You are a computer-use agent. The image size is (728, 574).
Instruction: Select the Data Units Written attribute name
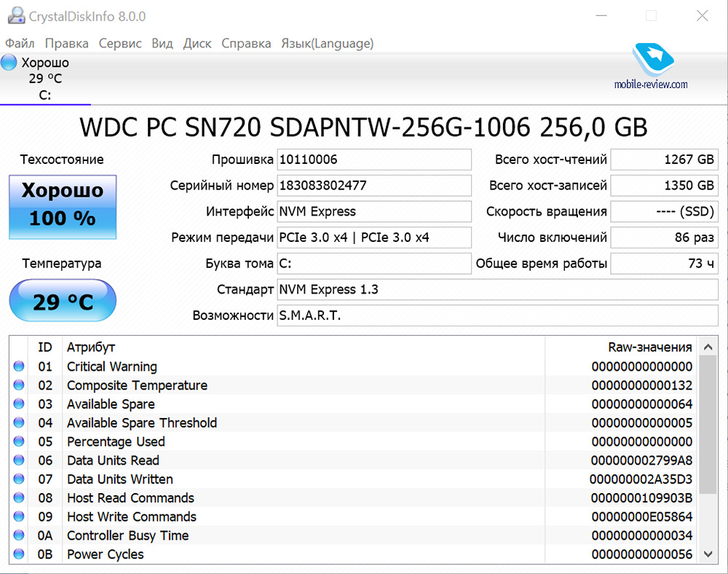[x=120, y=479]
